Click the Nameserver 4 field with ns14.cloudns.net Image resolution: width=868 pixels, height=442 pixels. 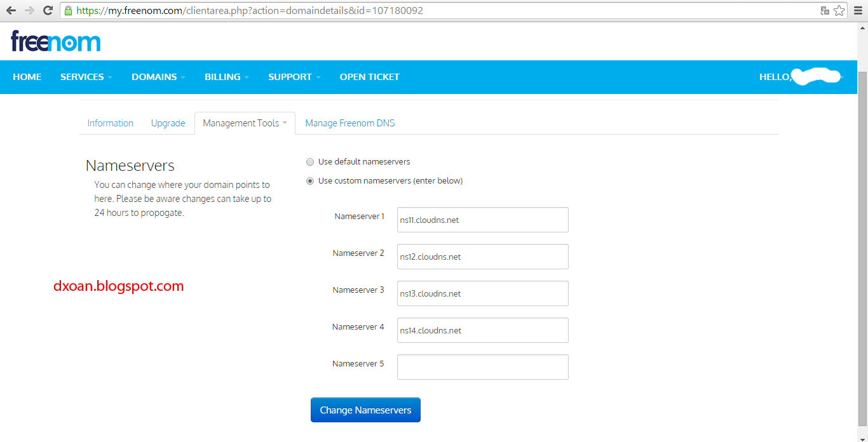pyautogui.click(x=483, y=330)
